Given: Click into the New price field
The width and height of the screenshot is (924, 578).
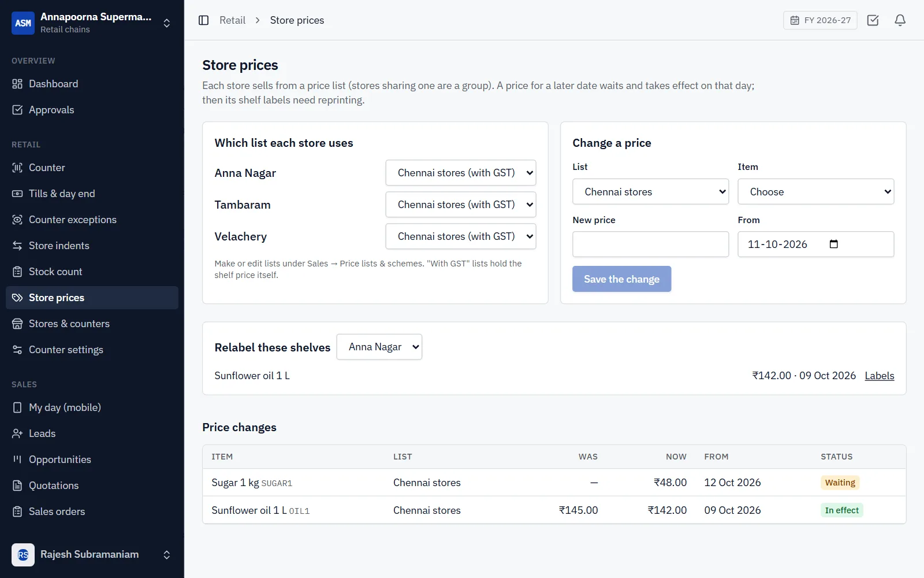Looking at the screenshot, I should 651,244.
